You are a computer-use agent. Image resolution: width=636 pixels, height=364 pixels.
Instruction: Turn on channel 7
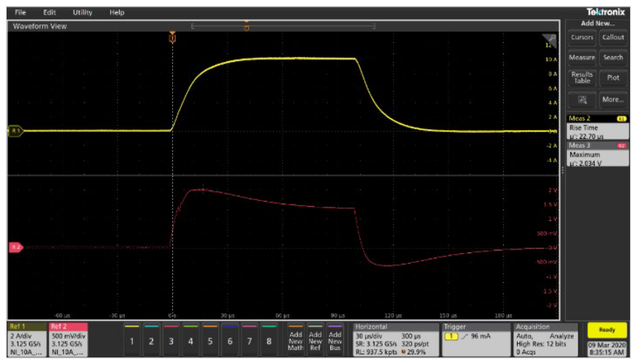(250, 340)
